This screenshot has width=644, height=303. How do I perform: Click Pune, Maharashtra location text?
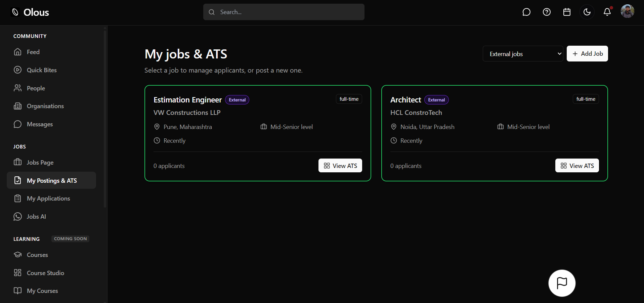point(187,127)
